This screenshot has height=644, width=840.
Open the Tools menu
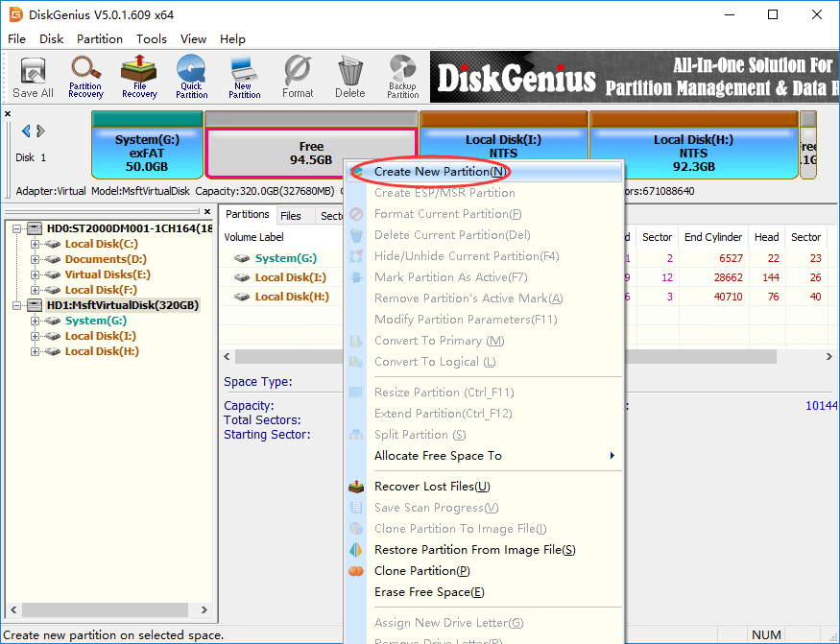pyautogui.click(x=151, y=39)
